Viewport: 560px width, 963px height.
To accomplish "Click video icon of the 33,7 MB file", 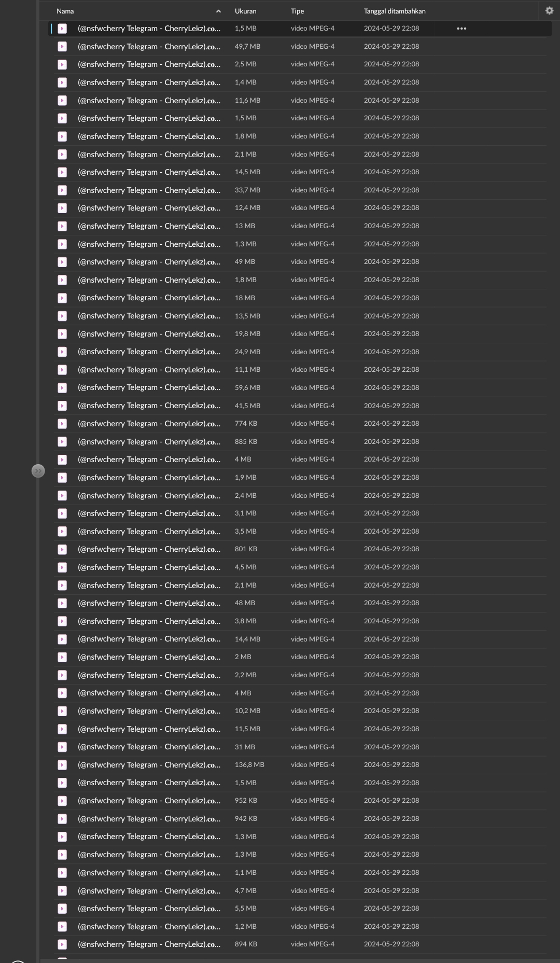I will (62, 190).
